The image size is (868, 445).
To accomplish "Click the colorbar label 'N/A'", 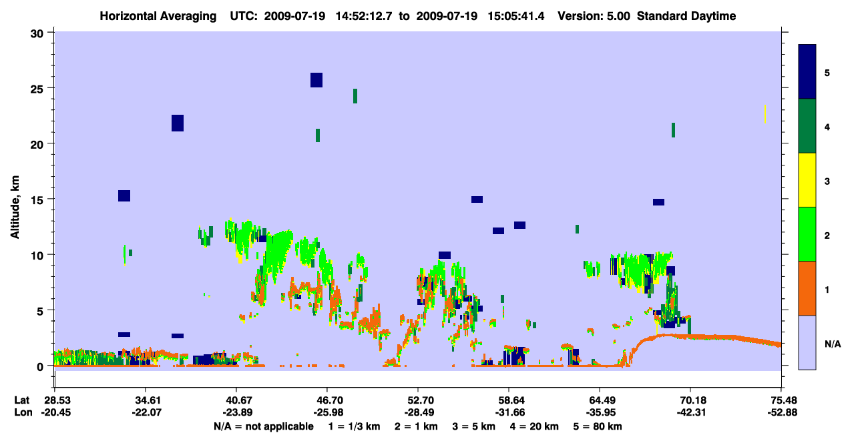I will pos(832,344).
